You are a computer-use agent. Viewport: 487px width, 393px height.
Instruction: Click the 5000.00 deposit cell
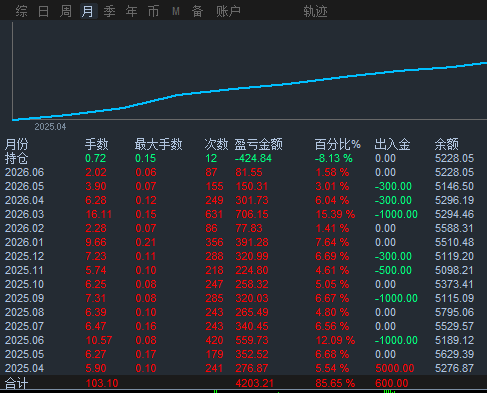pos(395,368)
